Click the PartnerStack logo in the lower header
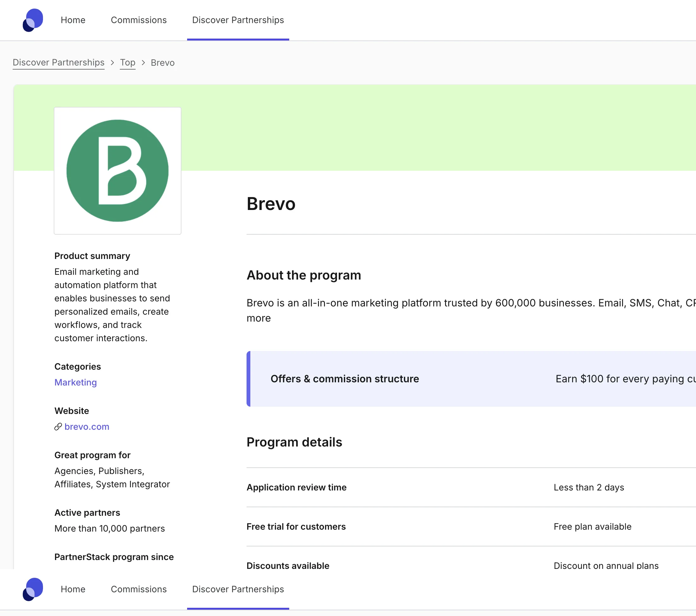696x616 pixels. click(33, 589)
